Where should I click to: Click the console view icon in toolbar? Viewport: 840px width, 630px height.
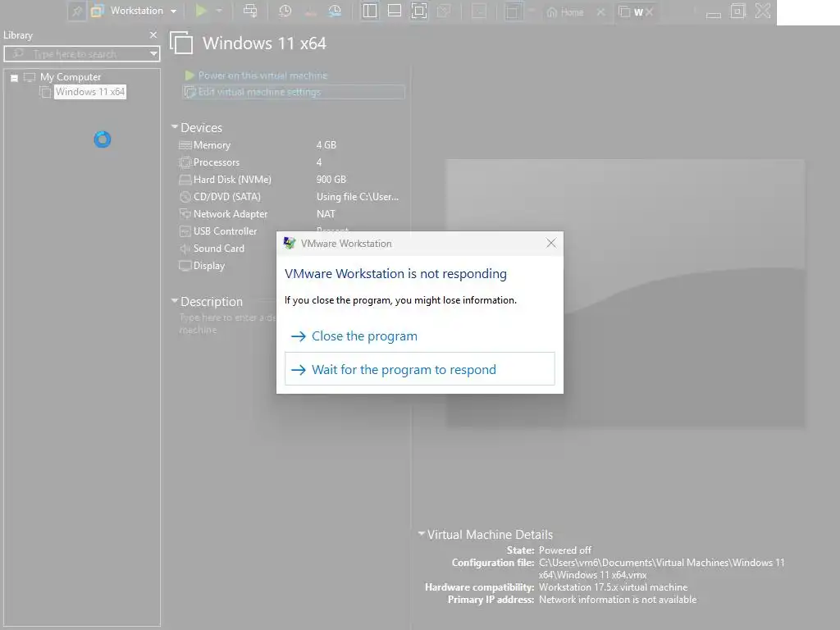[479, 11]
